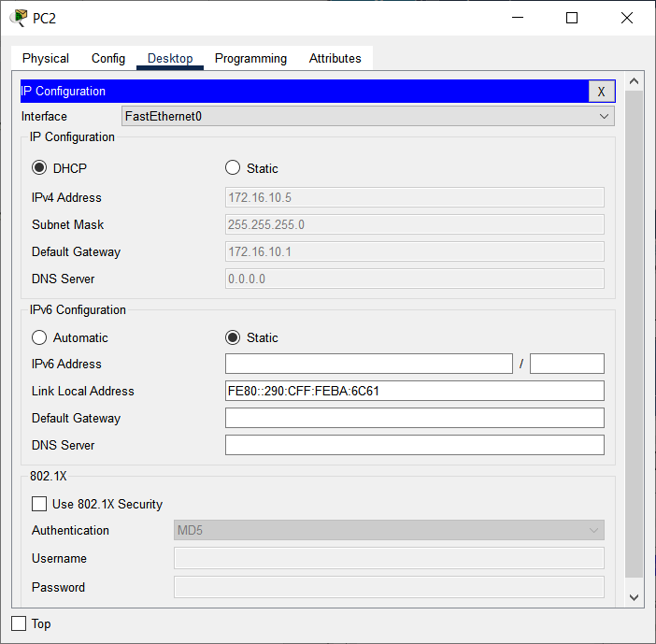Enable the Use 802.1X Security checkbox
The width and height of the screenshot is (656, 644).
(39, 504)
